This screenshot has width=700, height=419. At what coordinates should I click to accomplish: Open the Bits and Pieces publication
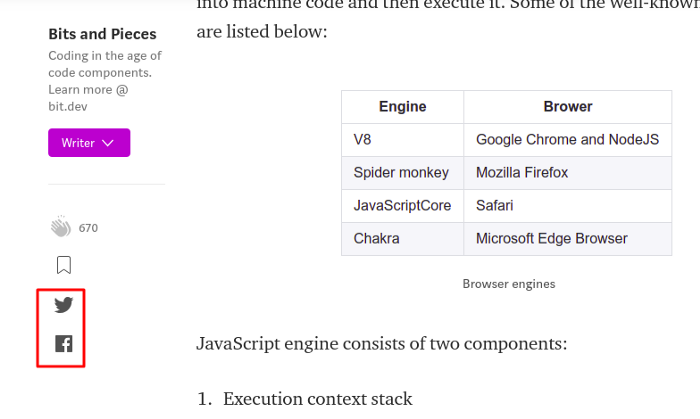102,34
